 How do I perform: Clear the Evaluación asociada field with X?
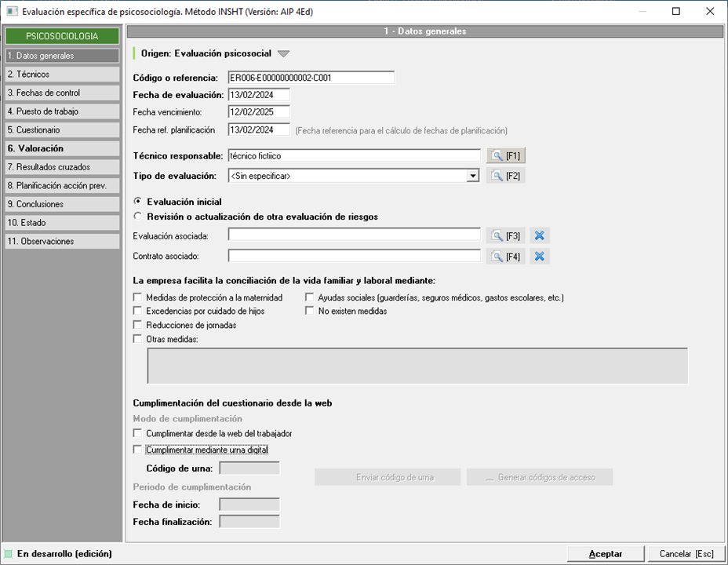pyautogui.click(x=540, y=235)
